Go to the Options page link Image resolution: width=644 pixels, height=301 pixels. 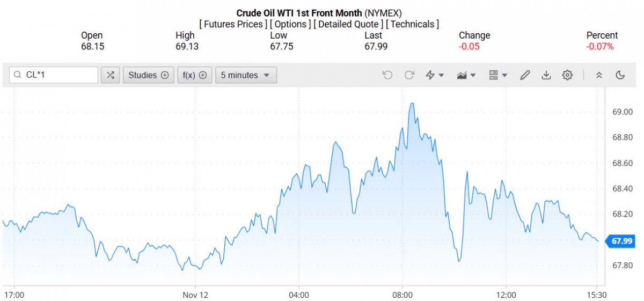click(290, 24)
